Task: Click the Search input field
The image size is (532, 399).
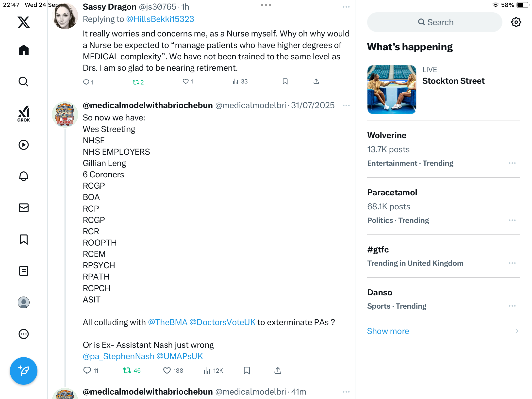Action: pyautogui.click(x=435, y=22)
